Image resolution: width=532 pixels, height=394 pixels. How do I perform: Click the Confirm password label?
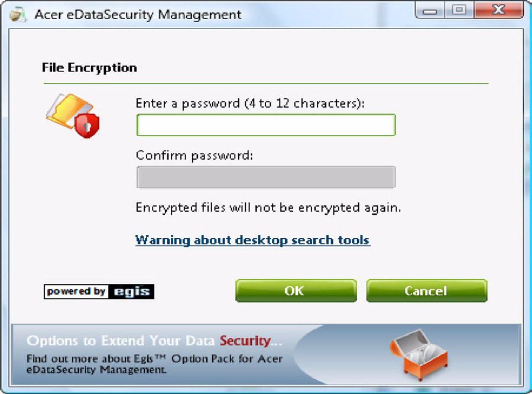[194, 156]
